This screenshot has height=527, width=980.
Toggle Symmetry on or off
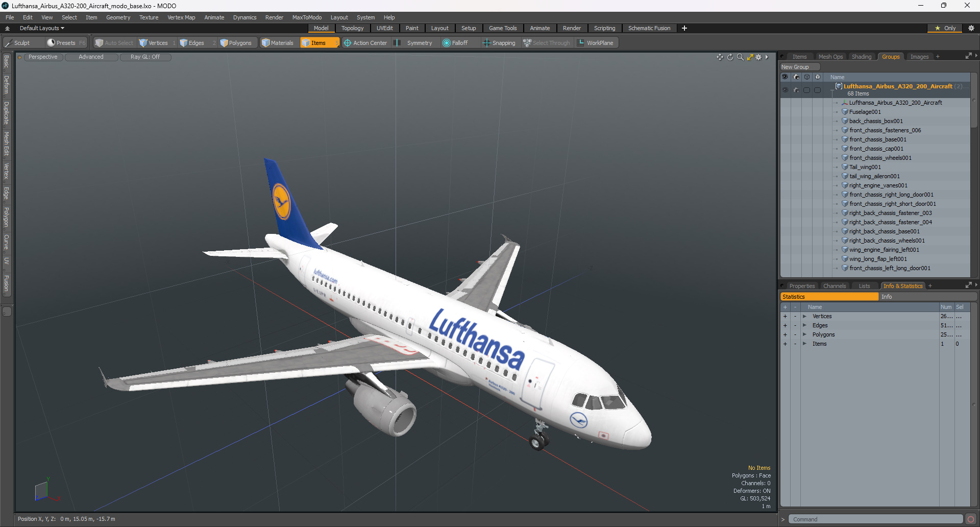coord(414,43)
